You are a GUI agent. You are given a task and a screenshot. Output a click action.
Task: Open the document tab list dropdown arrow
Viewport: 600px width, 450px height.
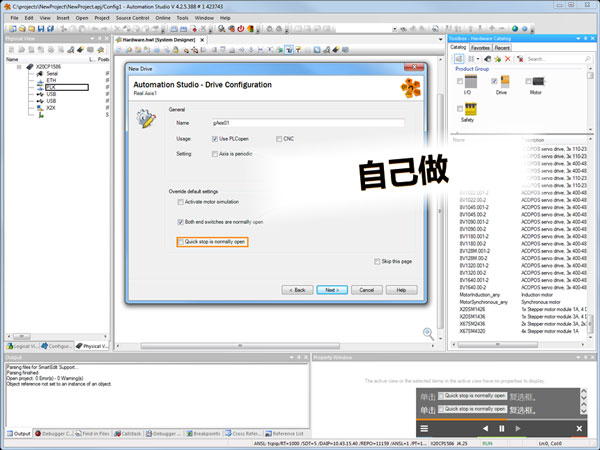point(440,39)
